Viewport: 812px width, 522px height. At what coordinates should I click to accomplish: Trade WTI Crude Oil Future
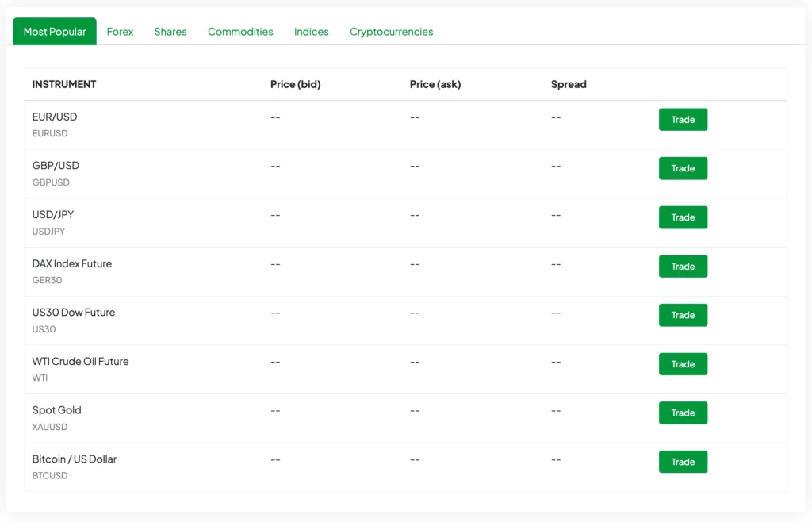click(x=683, y=364)
